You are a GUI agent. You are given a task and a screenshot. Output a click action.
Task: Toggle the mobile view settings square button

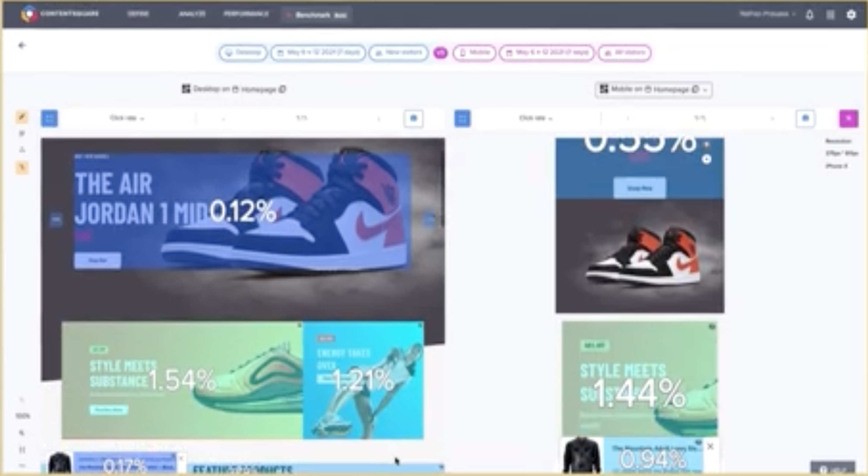(805, 118)
